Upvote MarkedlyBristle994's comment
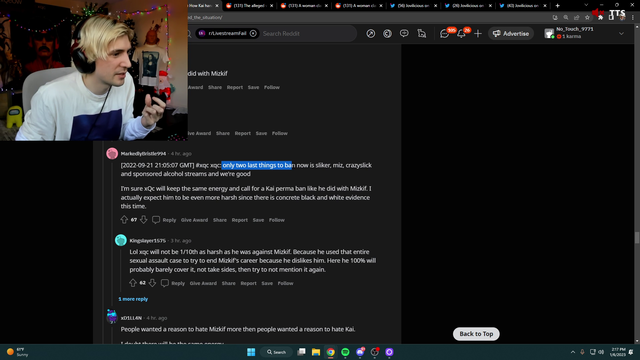 pyautogui.click(x=124, y=220)
